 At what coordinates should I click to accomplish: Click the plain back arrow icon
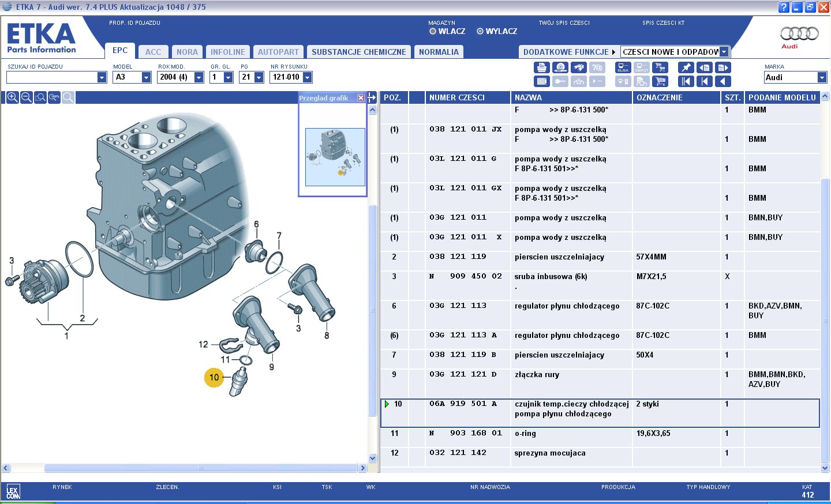pyautogui.click(x=723, y=81)
